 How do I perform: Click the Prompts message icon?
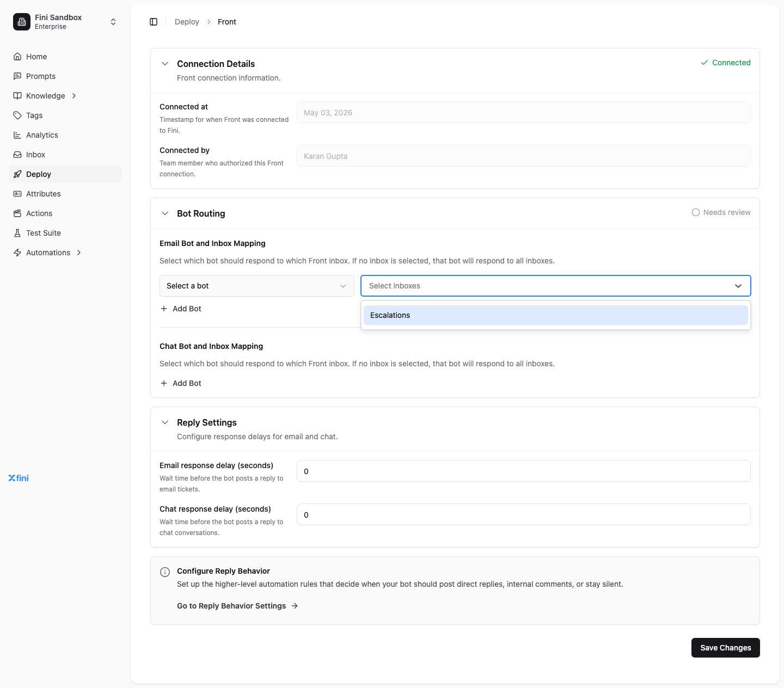[17, 76]
